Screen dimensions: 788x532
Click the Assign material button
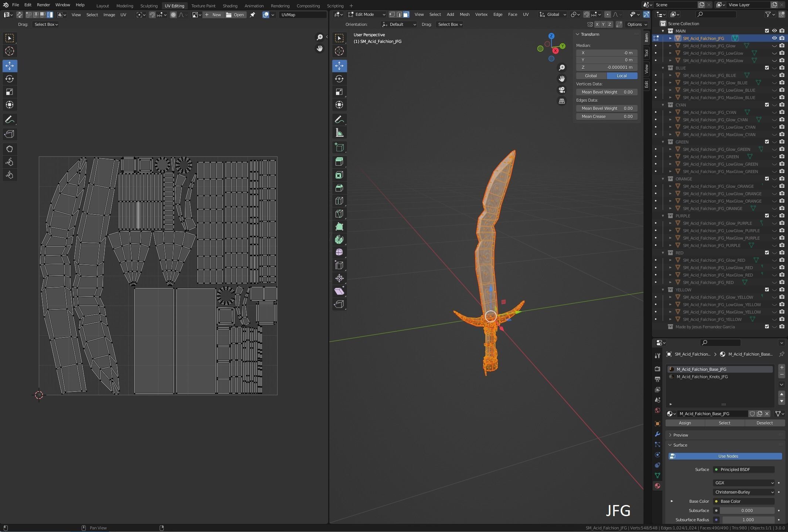[x=685, y=423]
